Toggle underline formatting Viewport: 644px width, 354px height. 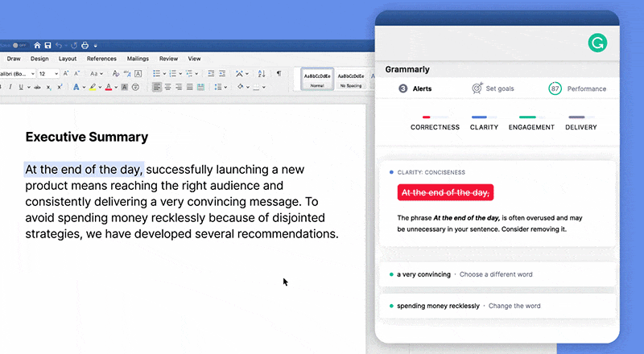click(21, 87)
